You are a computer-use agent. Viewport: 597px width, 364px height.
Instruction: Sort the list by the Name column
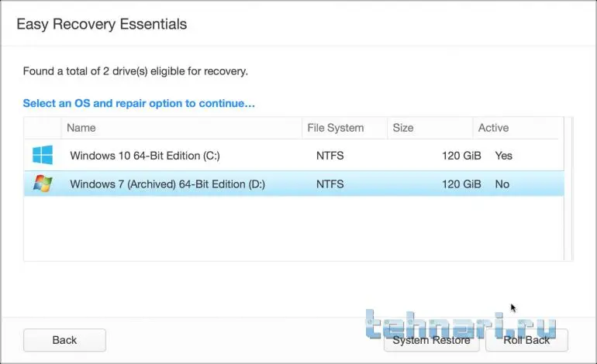(81, 128)
